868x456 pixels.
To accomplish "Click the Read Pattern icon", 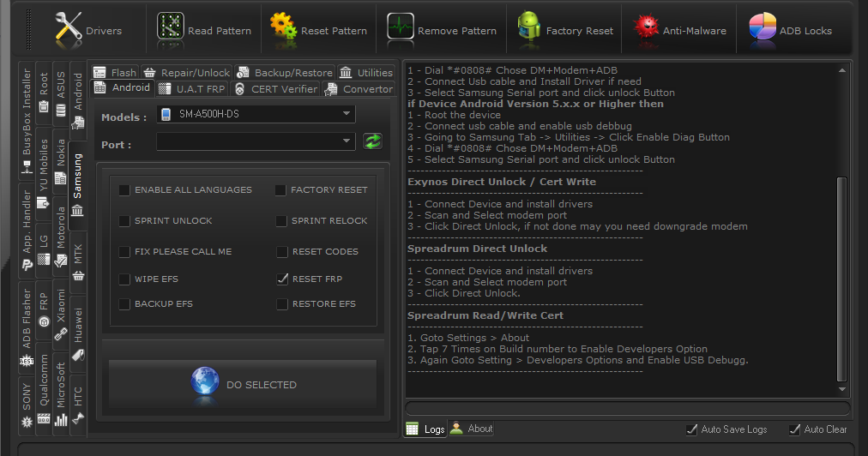I will (170, 27).
